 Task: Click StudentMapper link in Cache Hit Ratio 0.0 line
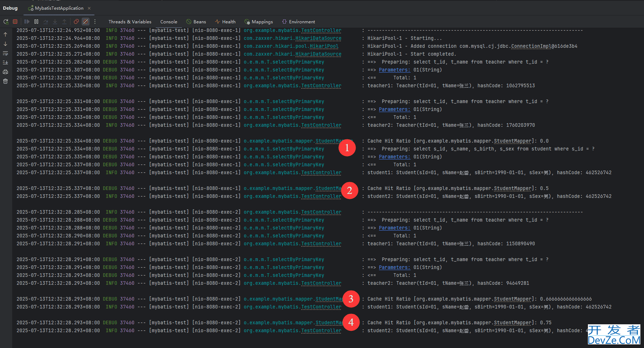[512, 141]
